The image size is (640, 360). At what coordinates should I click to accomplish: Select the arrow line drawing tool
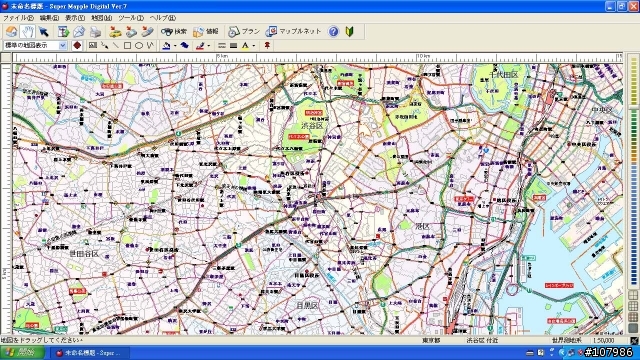(x=104, y=45)
